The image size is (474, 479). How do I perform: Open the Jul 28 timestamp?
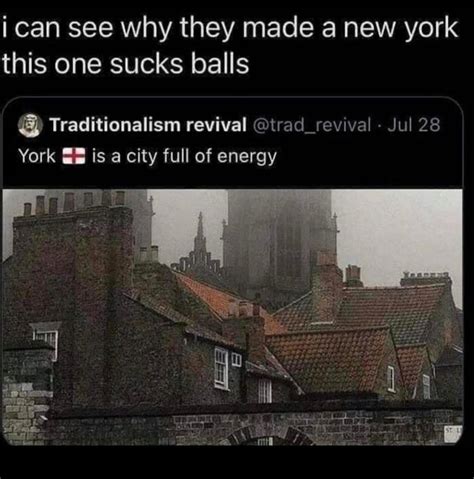414,125
